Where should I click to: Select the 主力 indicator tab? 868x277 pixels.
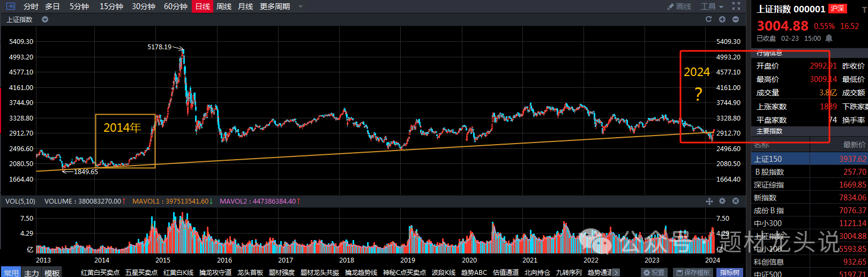tap(32, 273)
